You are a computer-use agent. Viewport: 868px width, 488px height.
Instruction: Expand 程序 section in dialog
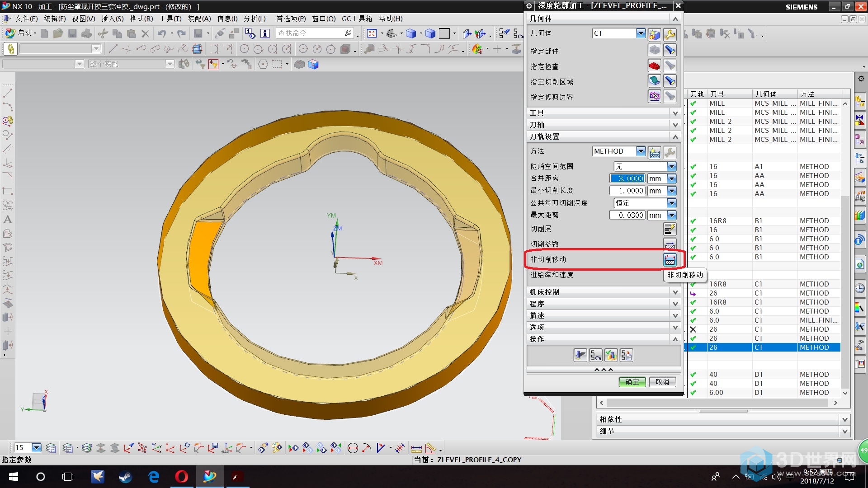(604, 304)
